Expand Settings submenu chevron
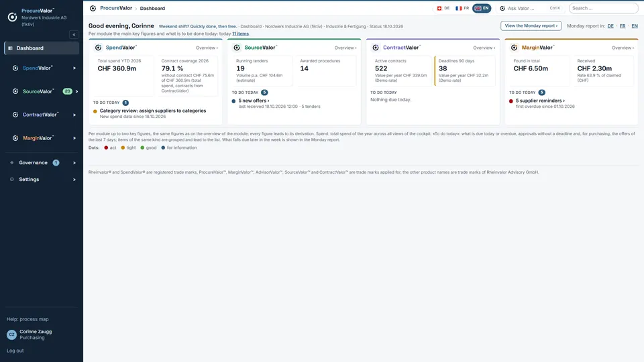 click(x=74, y=180)
